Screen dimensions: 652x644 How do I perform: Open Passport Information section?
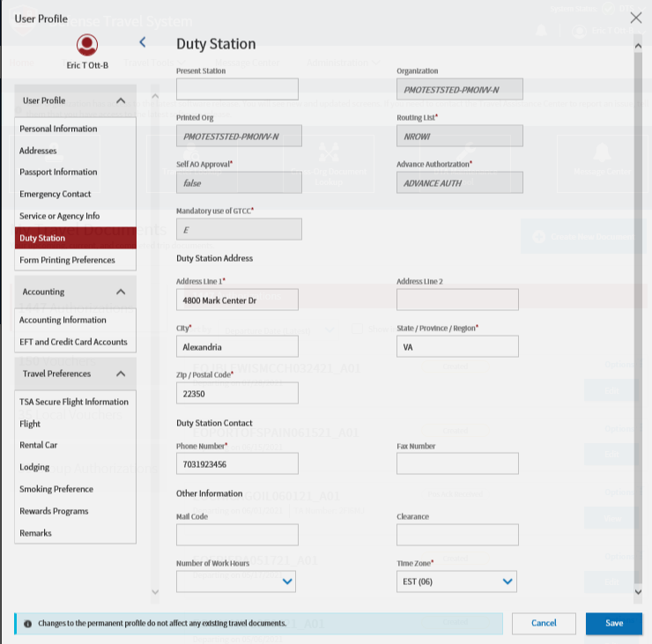coord(58,172)
